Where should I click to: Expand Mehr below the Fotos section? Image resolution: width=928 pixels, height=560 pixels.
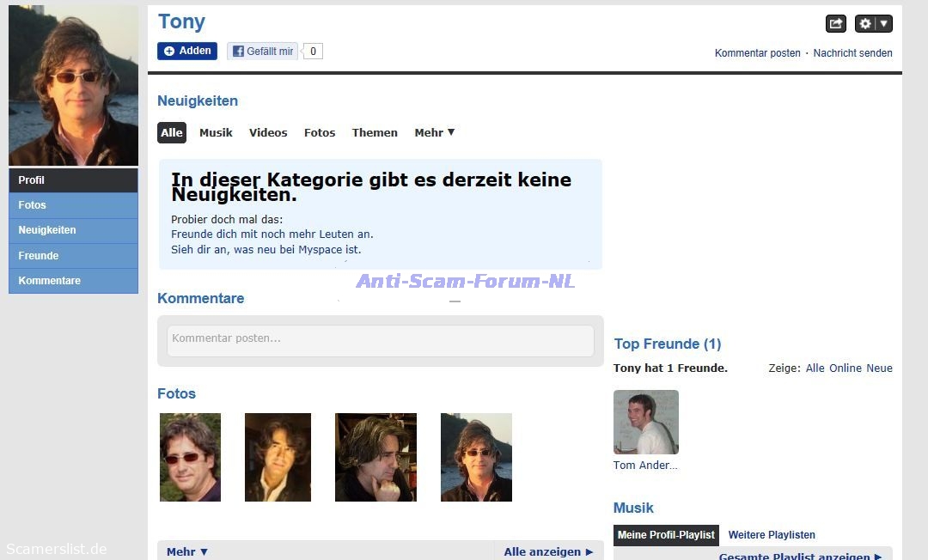coord(187,551)
